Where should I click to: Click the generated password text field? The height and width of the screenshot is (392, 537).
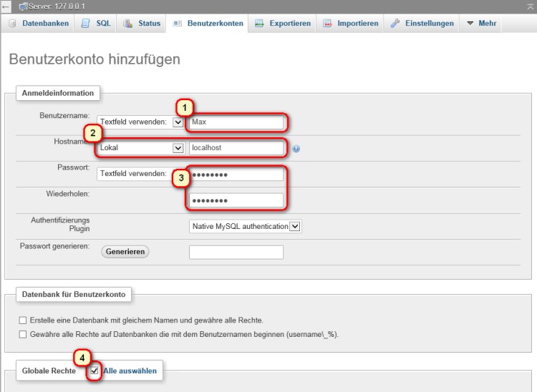236,252
